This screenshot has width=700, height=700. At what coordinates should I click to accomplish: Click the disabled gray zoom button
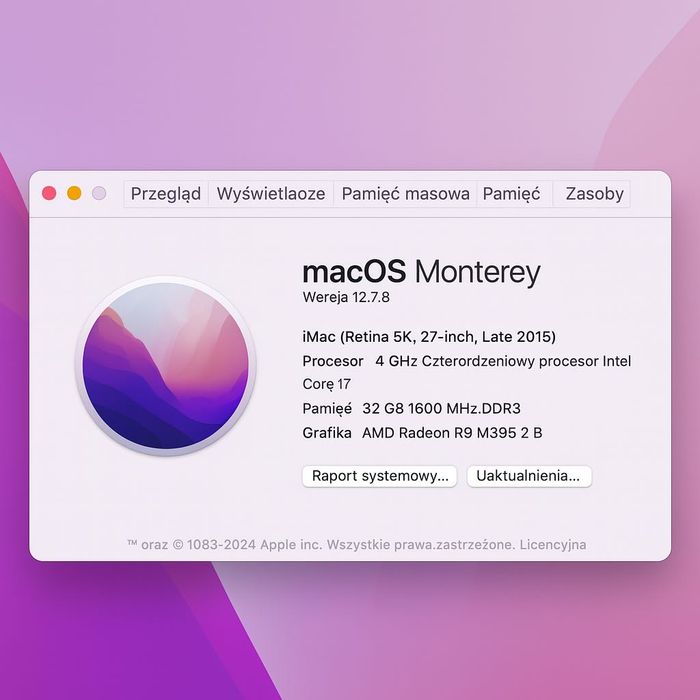point(99,193)
